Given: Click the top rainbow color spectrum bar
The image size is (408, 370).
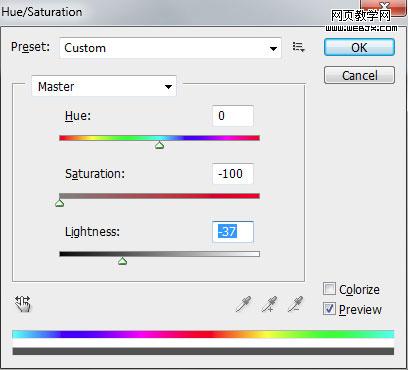Looking at the screenshot, I should click(203, 334).
